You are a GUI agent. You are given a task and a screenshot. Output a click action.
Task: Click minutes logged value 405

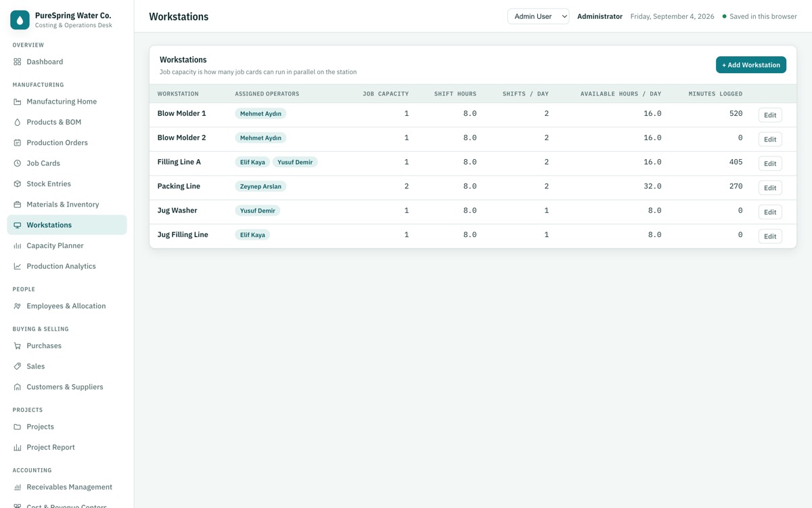(x=736, y=162)
